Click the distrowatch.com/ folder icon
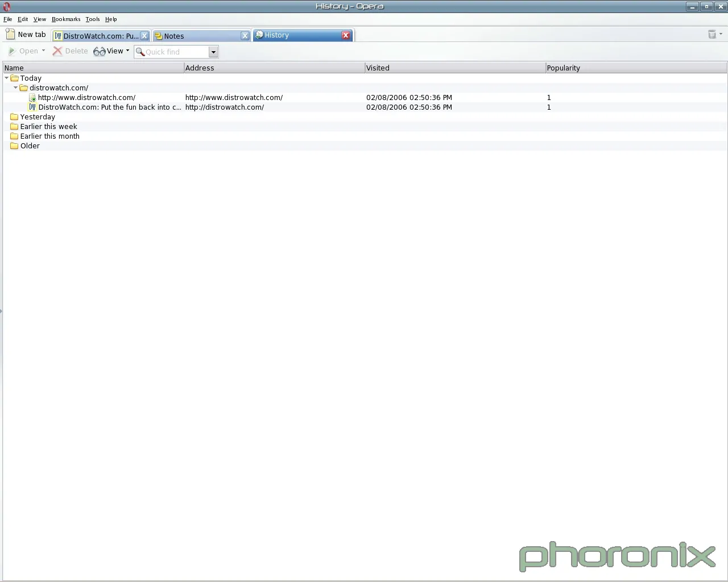 tap(24, 88)
